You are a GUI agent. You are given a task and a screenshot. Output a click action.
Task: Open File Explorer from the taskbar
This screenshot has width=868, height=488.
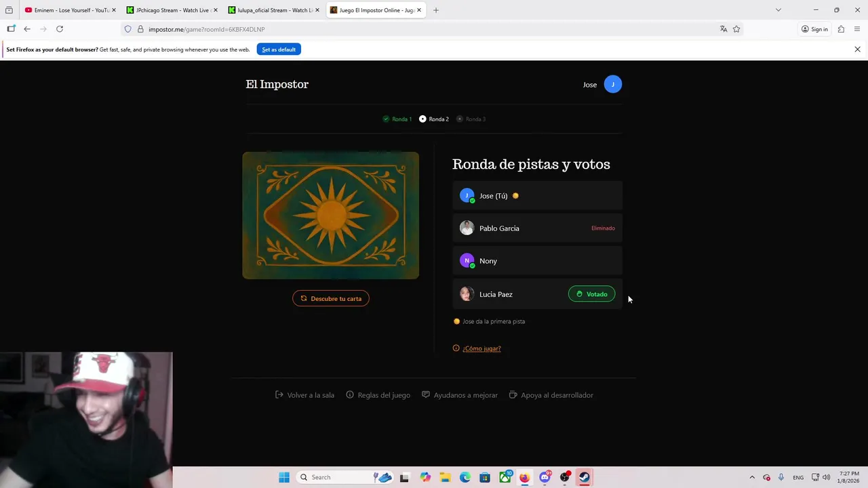click(x=445, y=477)
